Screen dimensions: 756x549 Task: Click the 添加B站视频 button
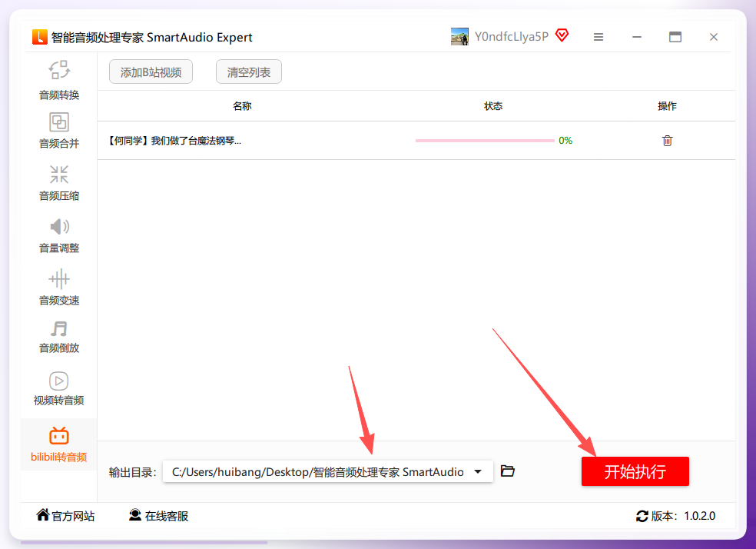(151, 72)
